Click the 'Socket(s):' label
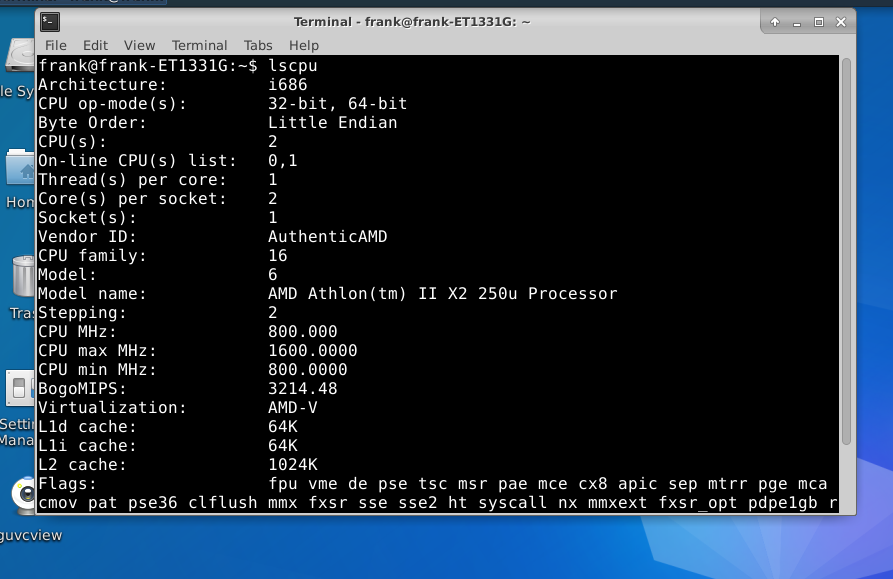Viewport: 893px width, 579px height. click(87, 217)
